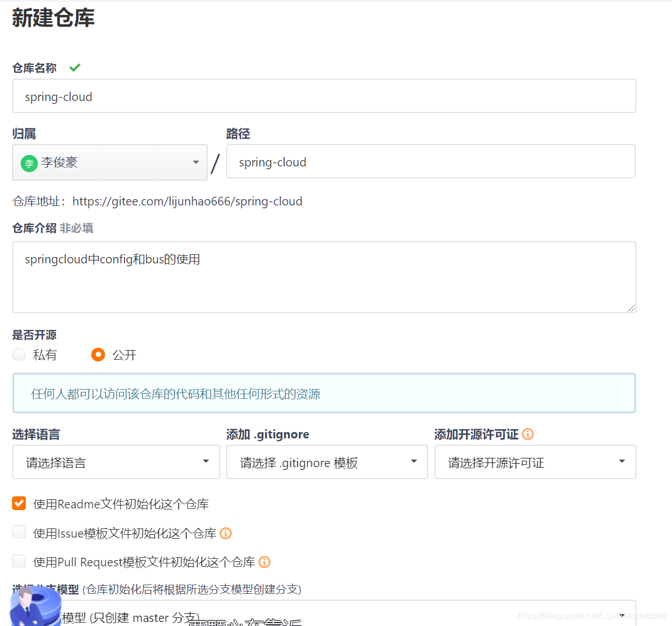Click the repository URL text gitee.com/lijunhao666/spring-cloud

pos(187,201)
